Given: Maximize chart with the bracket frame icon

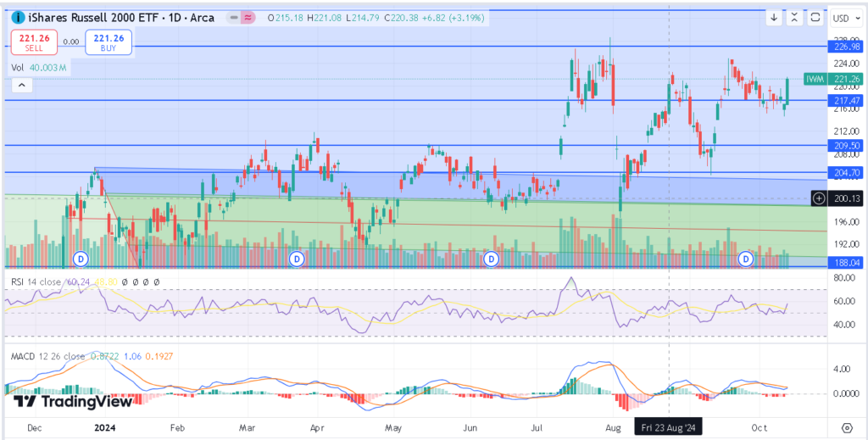Looking at the screenshot, I should (815, 18).
